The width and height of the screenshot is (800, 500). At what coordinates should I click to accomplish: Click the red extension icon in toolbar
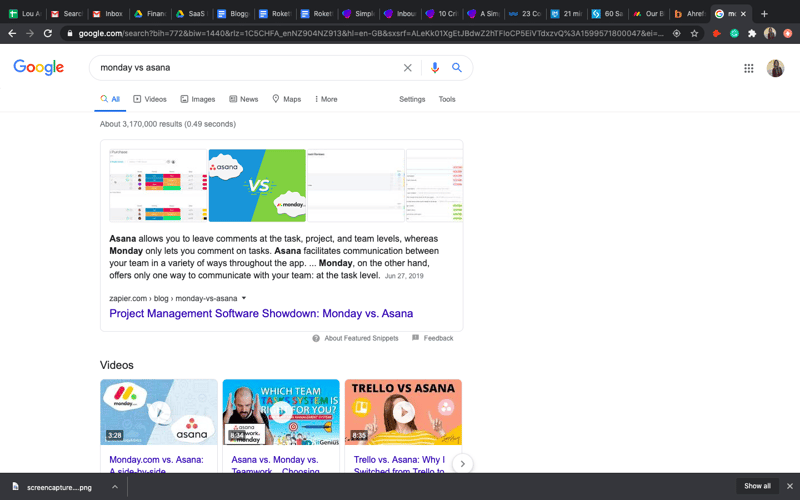716,34
